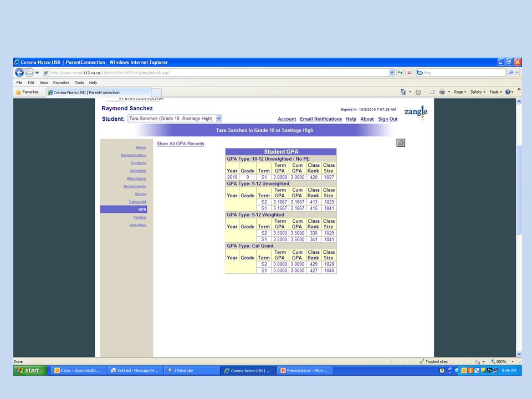This screenshot has height=399, width=532.
Task: Click the printer icon above Student GPA
Action: tap(401, 143)
